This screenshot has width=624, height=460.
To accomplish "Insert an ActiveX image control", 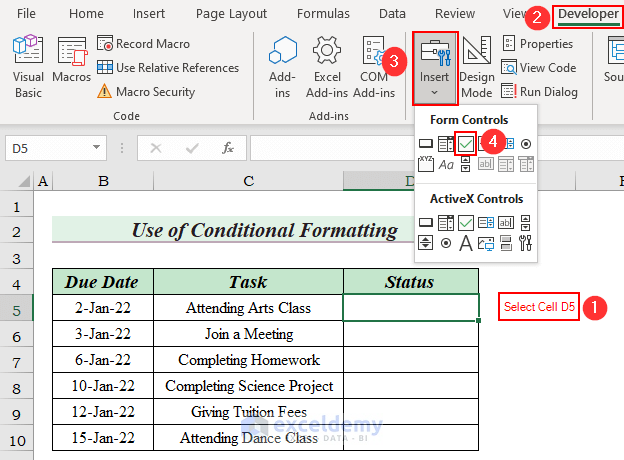I will click(486, 243).
